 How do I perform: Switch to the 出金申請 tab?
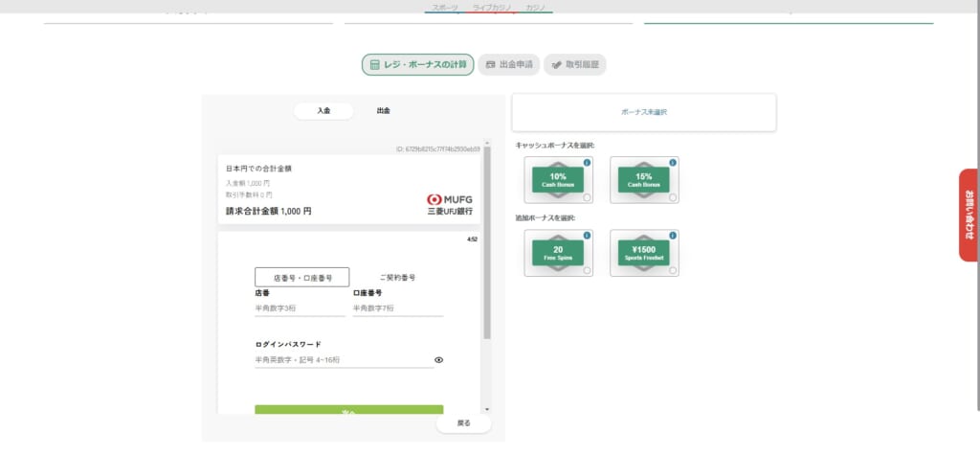tap(508, 65)
